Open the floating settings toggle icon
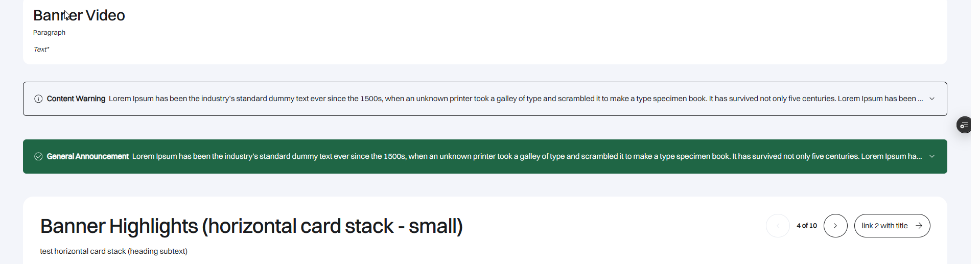This screenshot has height=264, width=980. [x=964, y=125]
